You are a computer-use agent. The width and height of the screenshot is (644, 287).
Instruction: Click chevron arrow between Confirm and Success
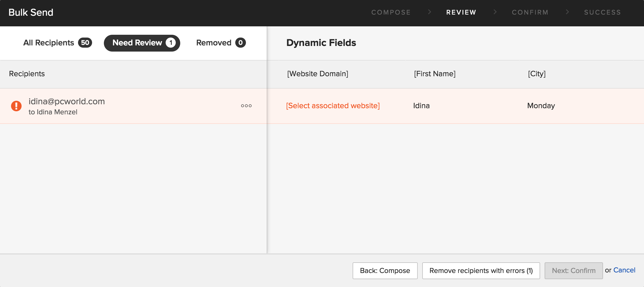click(567, 12)
